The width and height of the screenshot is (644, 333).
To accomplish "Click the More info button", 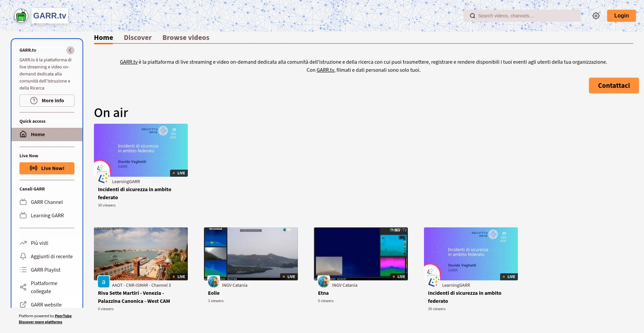I will pos(47,101).
